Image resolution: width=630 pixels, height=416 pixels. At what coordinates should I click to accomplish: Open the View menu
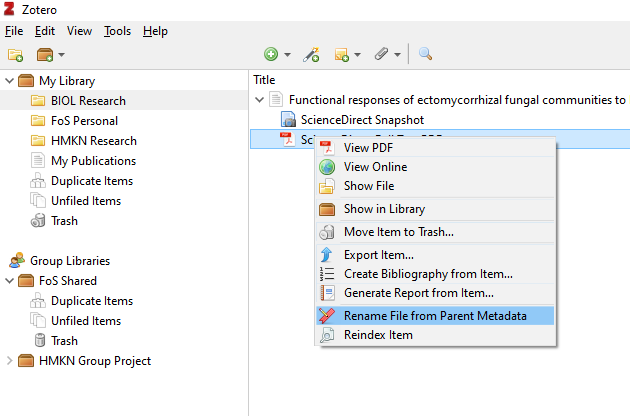pos(79,31)
